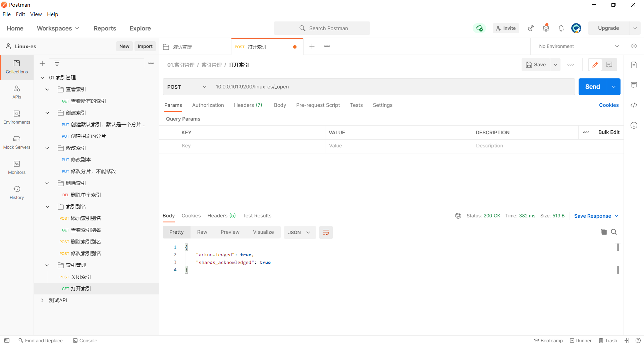Viewport: 644px width, 345px height.
Task: Open the help icon in status bar
Action: pos(638,340)
